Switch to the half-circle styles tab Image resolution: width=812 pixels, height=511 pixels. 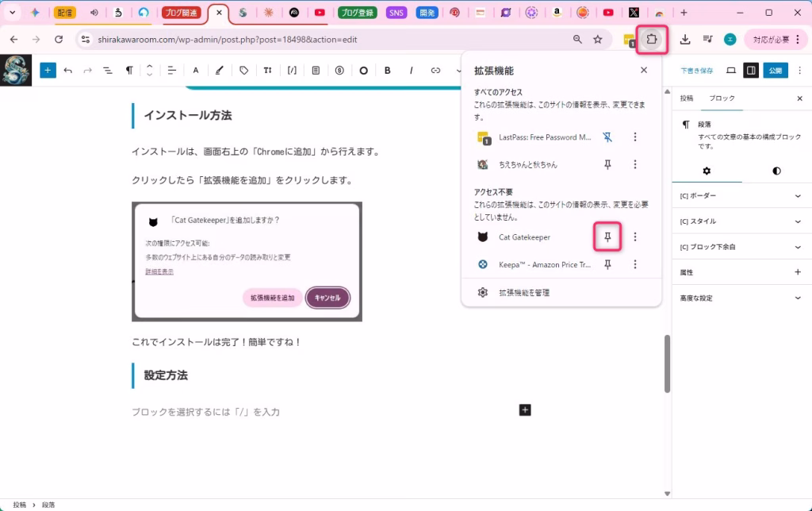pos(776,171)
